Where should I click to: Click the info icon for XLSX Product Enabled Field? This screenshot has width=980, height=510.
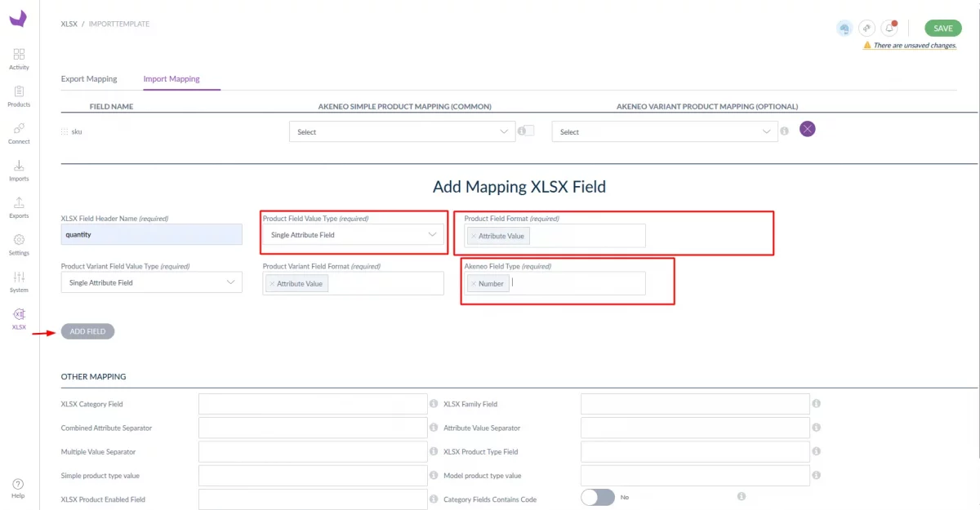[434, 499]
